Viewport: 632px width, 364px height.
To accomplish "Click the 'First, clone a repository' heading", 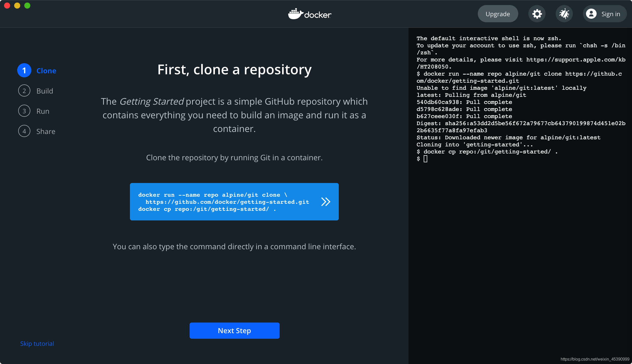I will click(x=234, y=70).
